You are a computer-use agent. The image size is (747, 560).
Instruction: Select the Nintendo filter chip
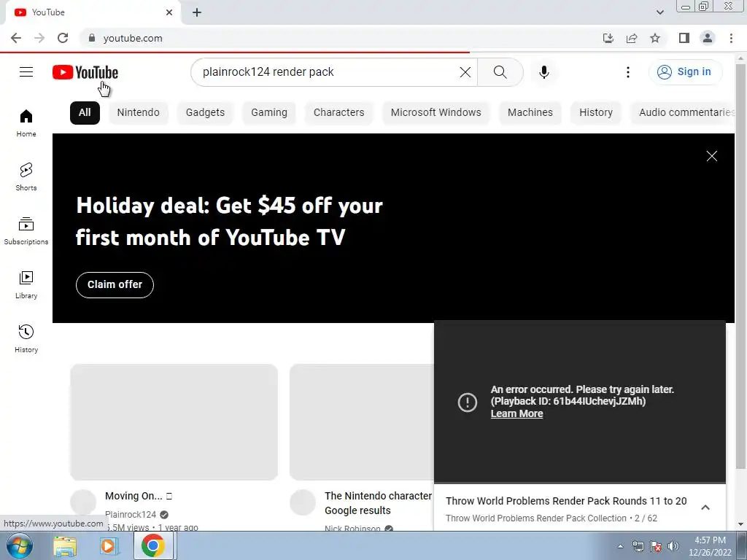click(138, 113)
